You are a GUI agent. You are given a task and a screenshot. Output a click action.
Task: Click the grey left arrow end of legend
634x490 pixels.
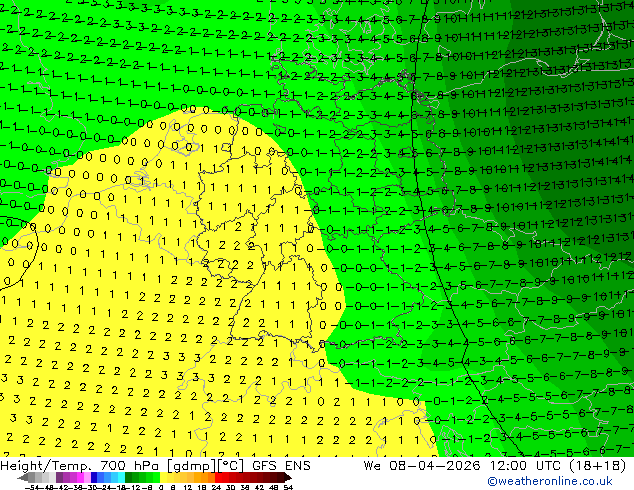click(x=23, y=477)
